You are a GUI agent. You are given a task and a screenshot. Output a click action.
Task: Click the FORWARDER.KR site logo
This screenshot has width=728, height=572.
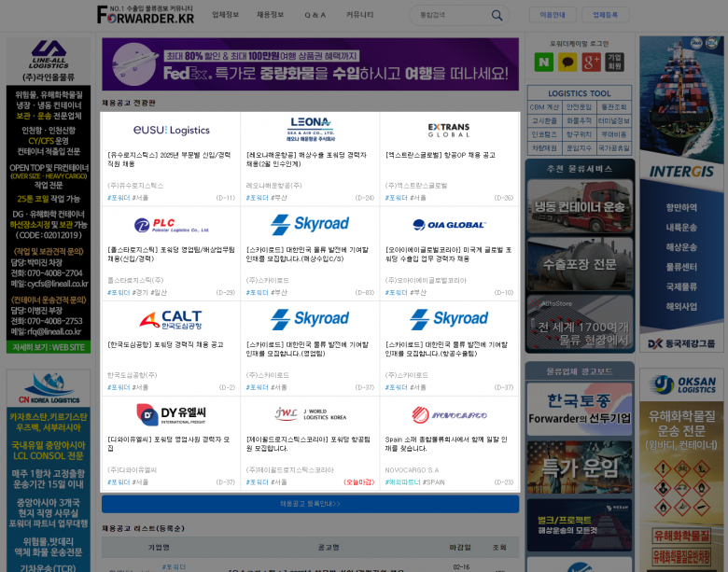click(146, 14)
